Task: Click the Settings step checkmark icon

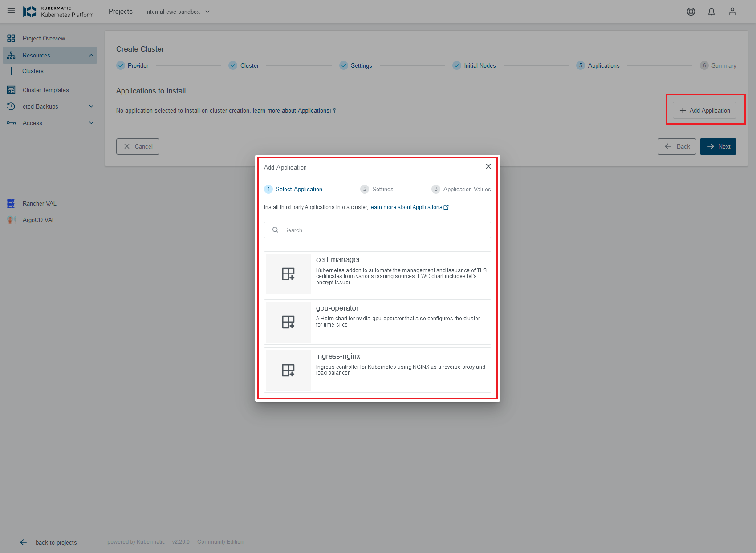Action: [x=344, y=65]
